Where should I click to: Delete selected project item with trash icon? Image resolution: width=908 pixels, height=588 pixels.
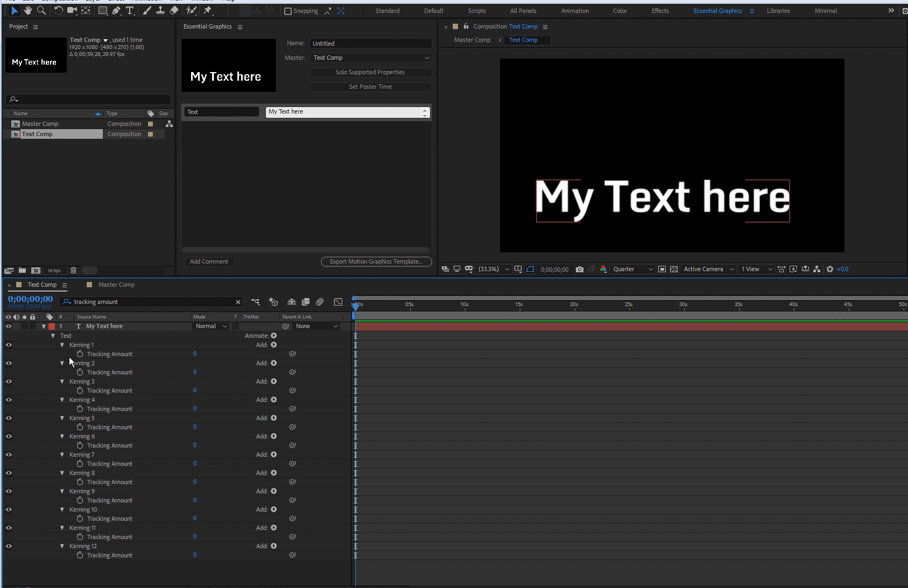pos(74,271)
